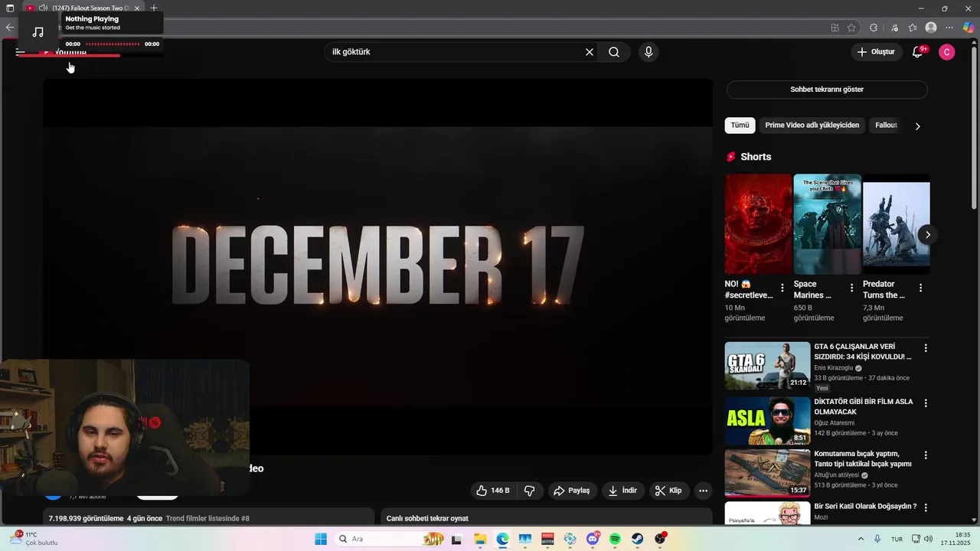Image resolution: width=980 pixels, height=551 pixels.
Task: Start voice search with the microphone icon
Action: click(x=648, y=52)
